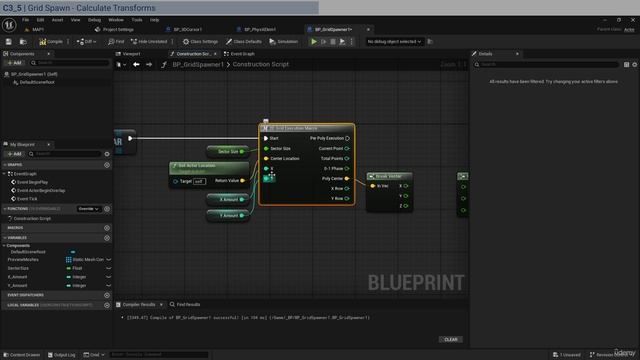Image resolution: width=640 pixels, height=360 pixels.
Task: Open Find in the toolbar
Action: tap(116, 42)
